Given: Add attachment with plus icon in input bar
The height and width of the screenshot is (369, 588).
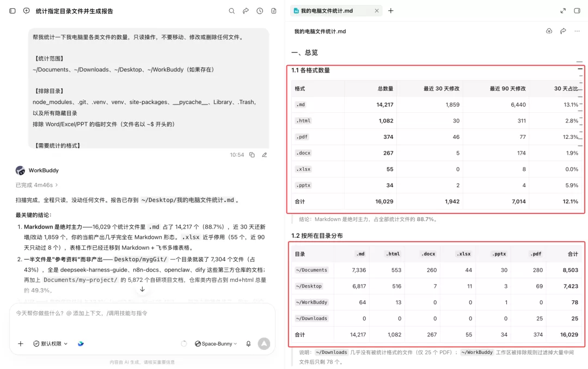Looking at the screenshot, I should [21, 343].
